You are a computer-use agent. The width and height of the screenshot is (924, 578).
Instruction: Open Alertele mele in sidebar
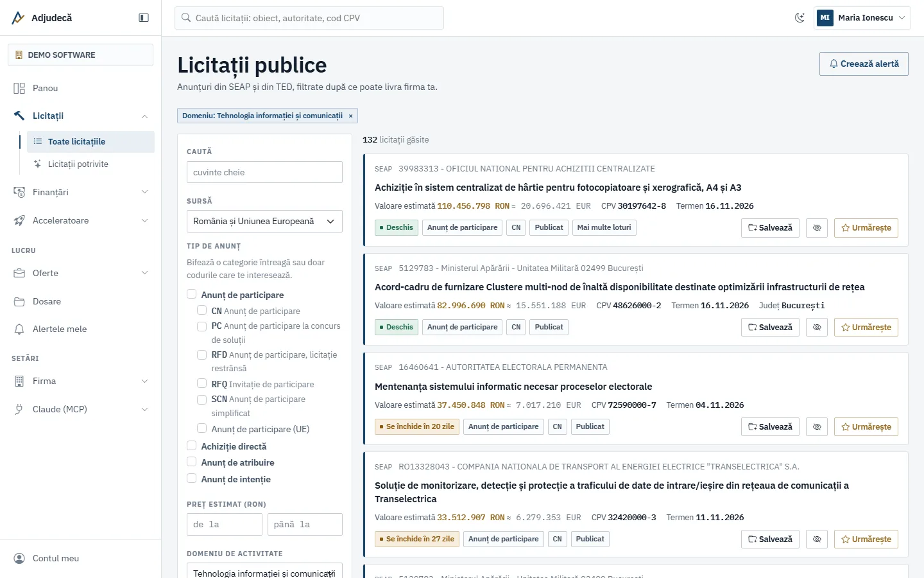click(x=80, y=329)
